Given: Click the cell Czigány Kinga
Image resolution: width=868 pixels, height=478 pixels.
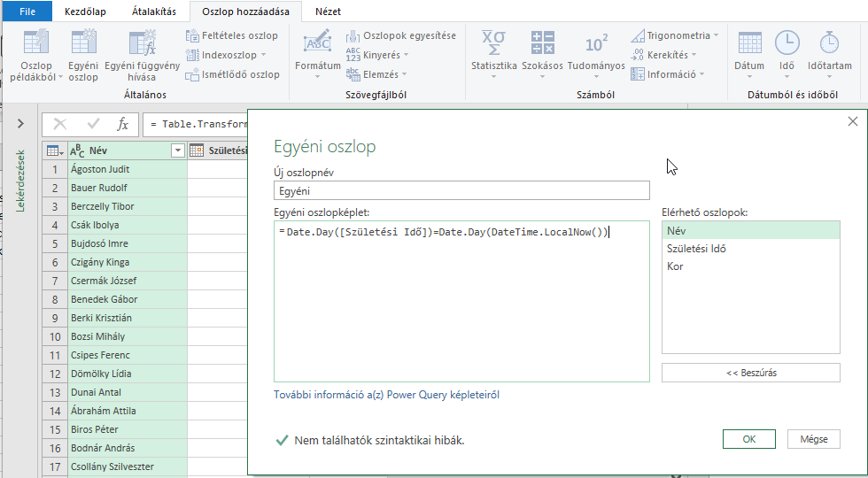Looking at the screenshot, I should pyautogui.click(x=128, y=262).
